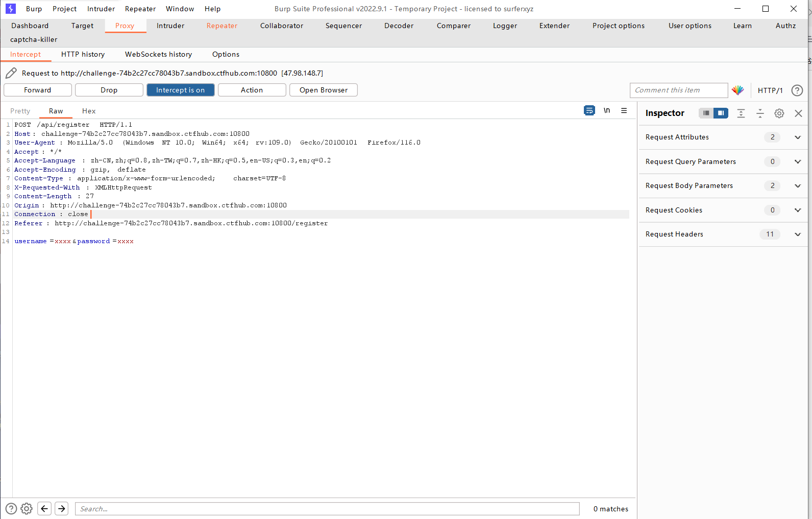Select the Pretty view tab
The width and height of the screenshot is (812, 519).
(20, 111)
